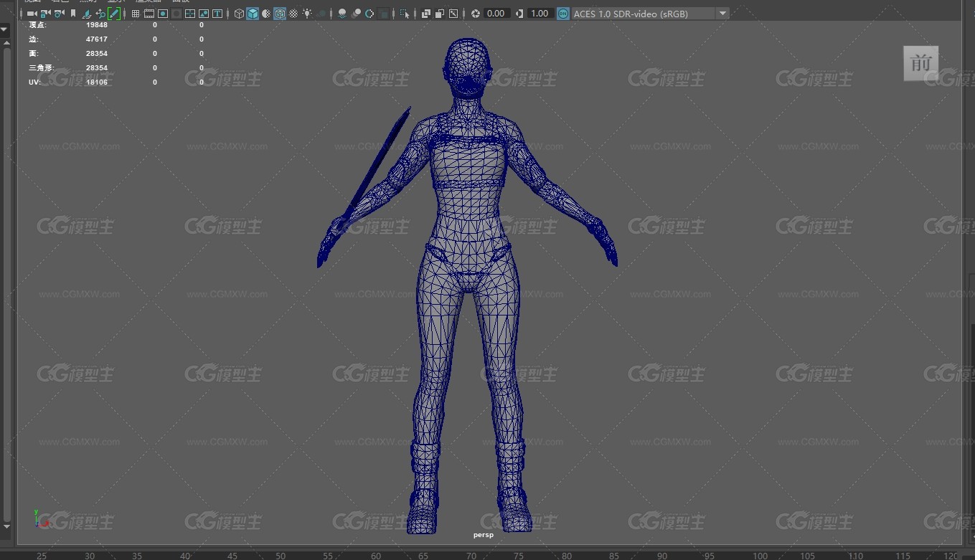Toggle Depth of Field icon
This screenshot has height=560, width=975.
click(x=384, y=14)
